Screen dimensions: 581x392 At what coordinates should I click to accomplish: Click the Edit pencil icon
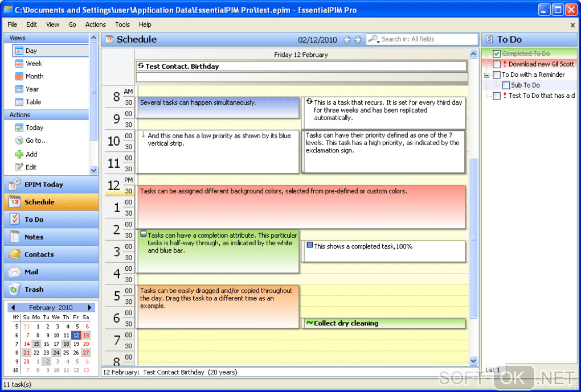click(x=19, y=167)
